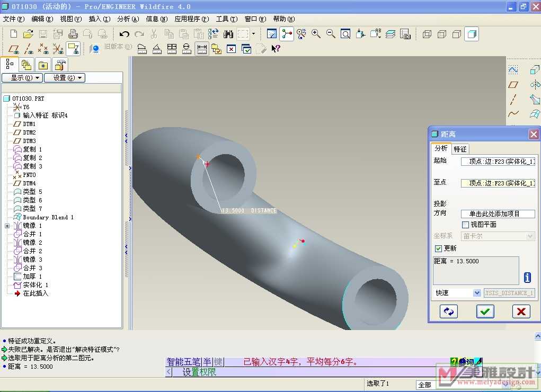Open the 工具 menu

[x=227, y=19]
